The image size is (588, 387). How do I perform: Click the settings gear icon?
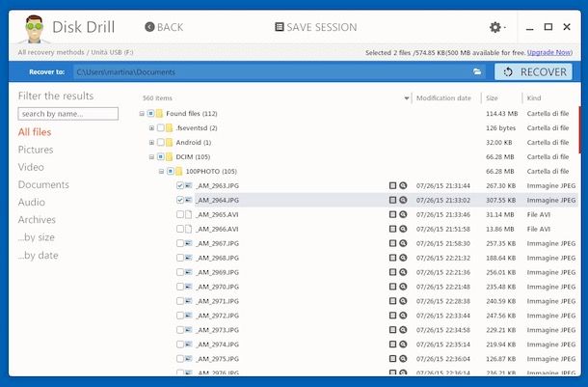[495, 27]
